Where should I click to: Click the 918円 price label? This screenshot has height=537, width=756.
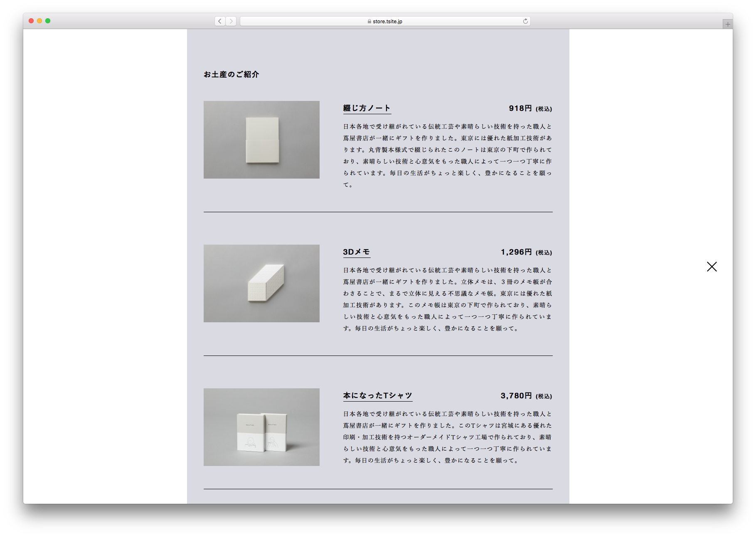coord(520,108)
